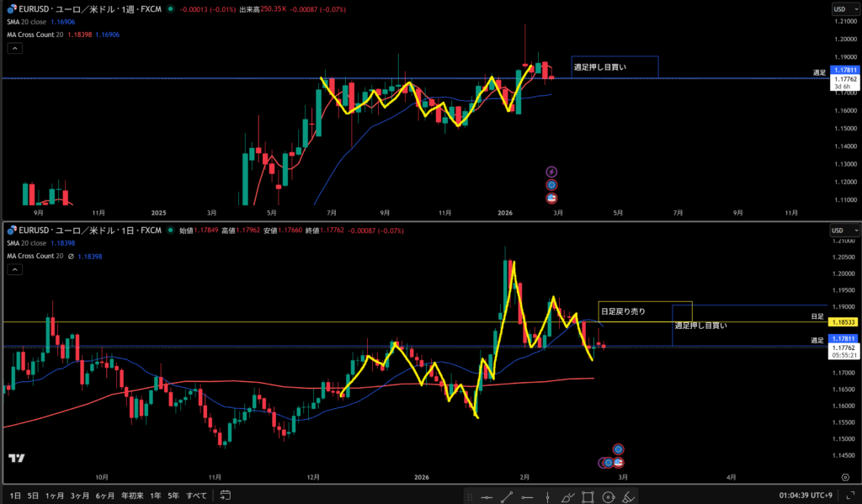Collapse the weekly chart indicator legend
This screenshot has height=504, width=862.
click(x=13, y=48)
